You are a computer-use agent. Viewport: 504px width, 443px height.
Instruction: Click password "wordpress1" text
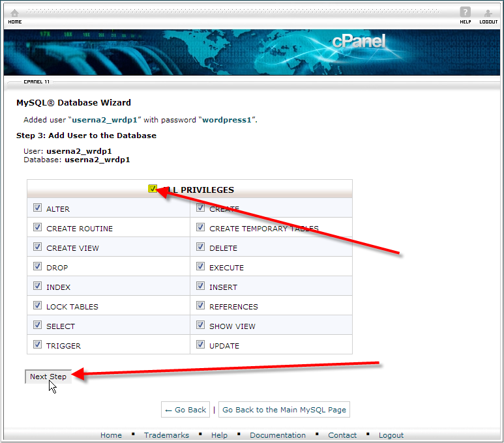(227, 120)
